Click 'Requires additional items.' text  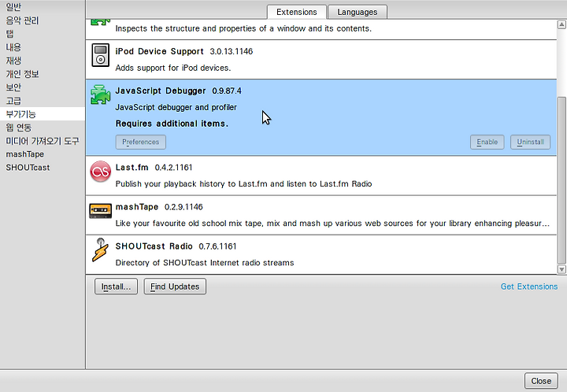[172, 124]
